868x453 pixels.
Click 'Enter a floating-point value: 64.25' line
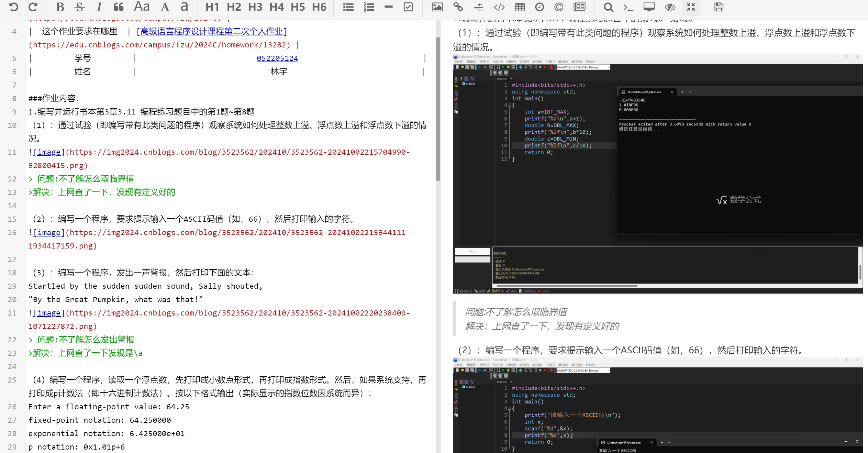(109, 407)
